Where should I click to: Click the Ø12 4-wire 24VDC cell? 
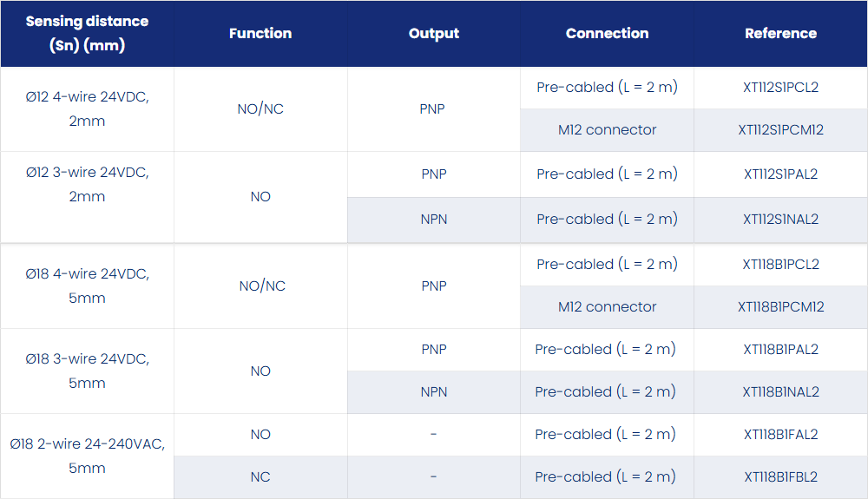87,109
